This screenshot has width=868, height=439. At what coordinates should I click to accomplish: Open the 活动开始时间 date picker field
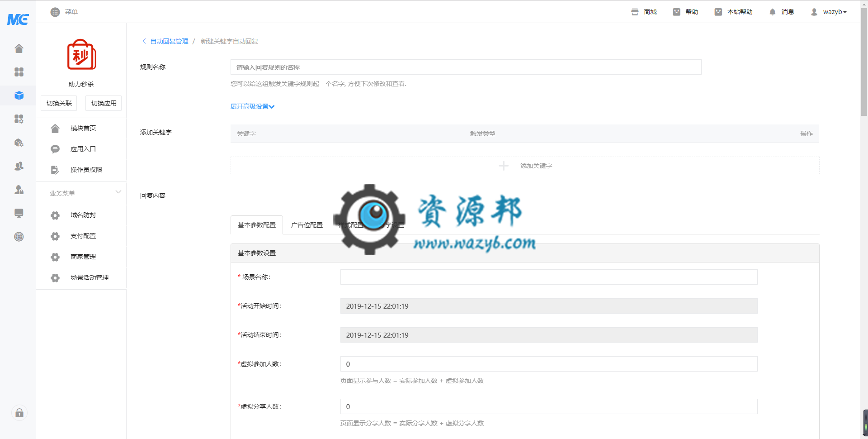point(549,306)
